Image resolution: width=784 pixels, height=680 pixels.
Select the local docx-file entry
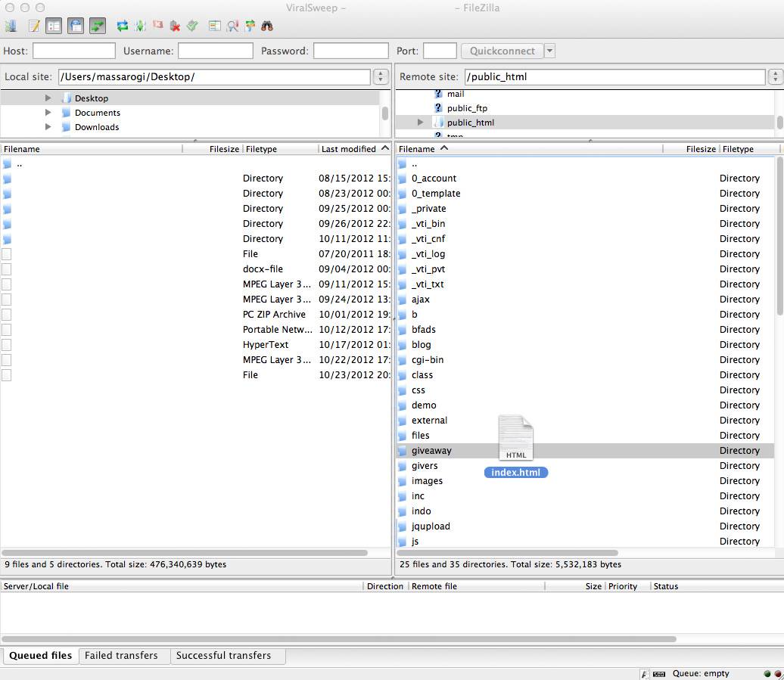click(195, 269)
